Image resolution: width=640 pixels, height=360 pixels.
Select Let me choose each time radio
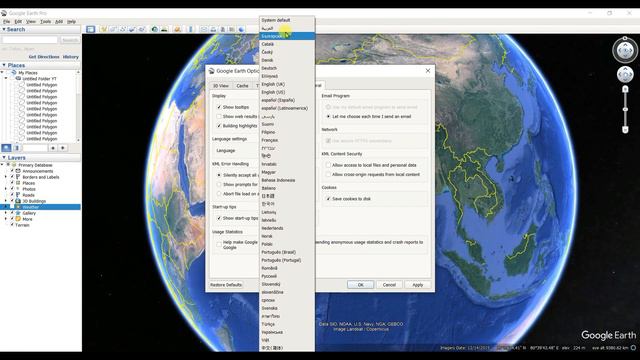tap(328, 116)
